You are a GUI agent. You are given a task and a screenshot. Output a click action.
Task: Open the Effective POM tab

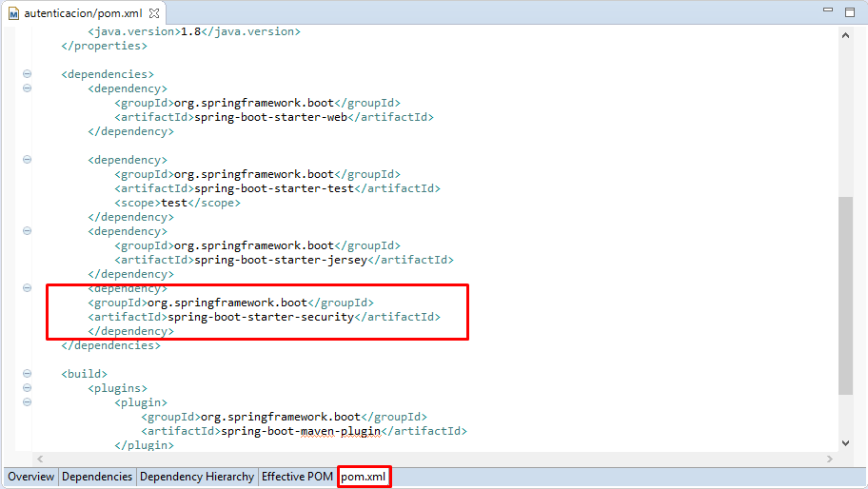pos(297,477)
